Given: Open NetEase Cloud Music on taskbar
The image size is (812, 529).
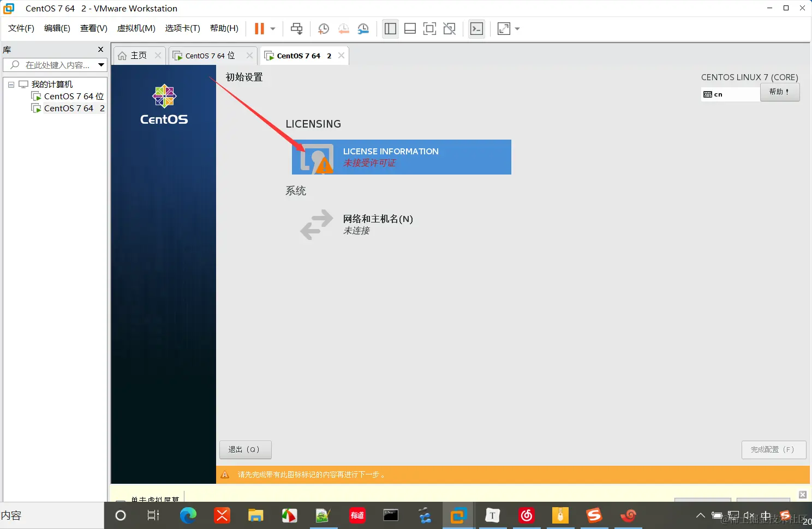Looking at the screenshot, I should (526, 515).
